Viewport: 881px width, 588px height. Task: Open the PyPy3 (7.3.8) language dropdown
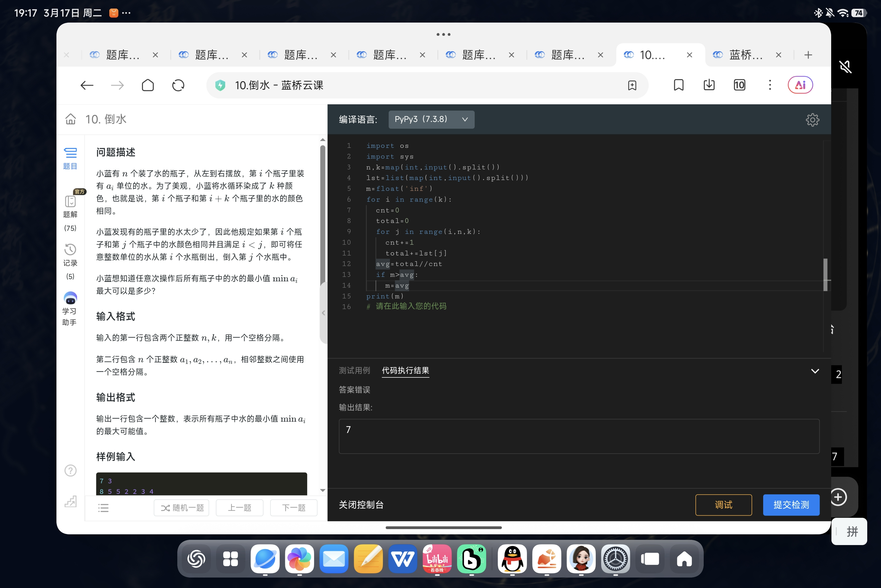tap(431, 119)
